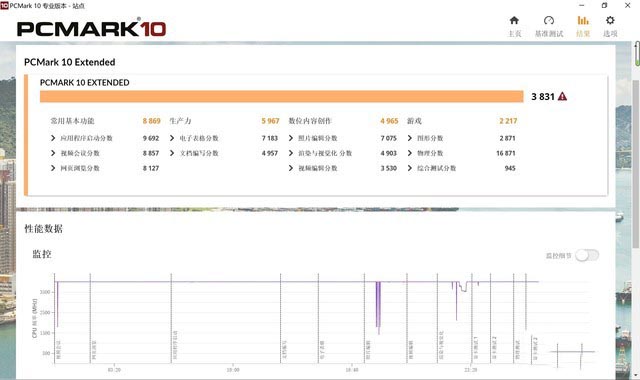640x380 pixels.
Task: Click the 生产力 heading
Action: (180, 121)
